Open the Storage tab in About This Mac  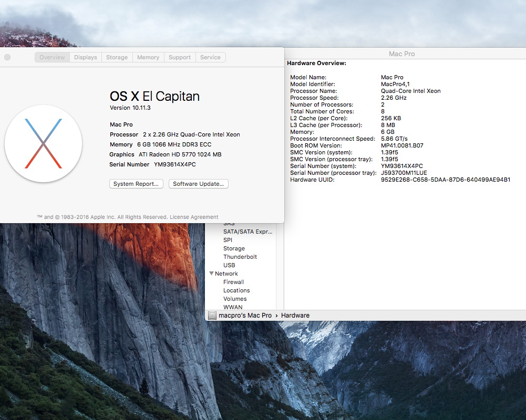click(117, 57)
